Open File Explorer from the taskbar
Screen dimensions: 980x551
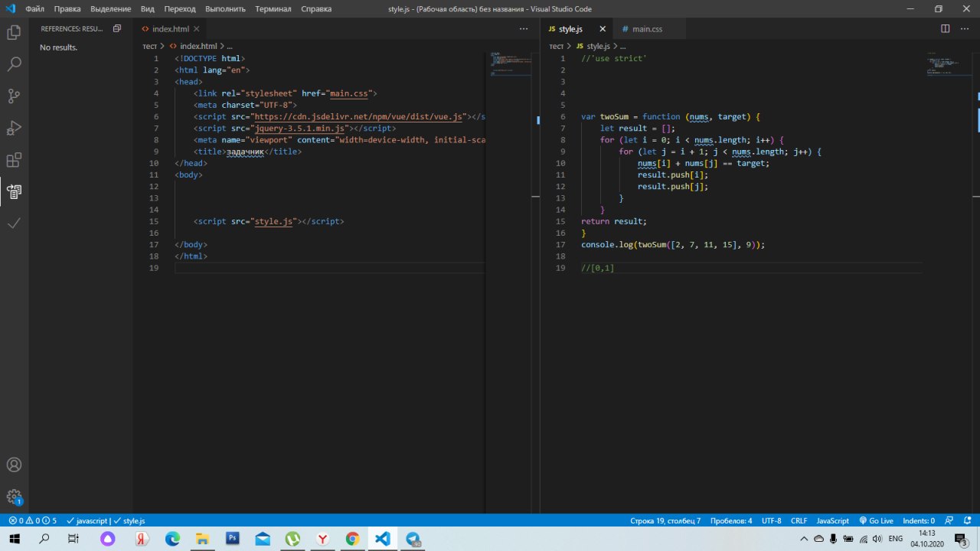202,539
